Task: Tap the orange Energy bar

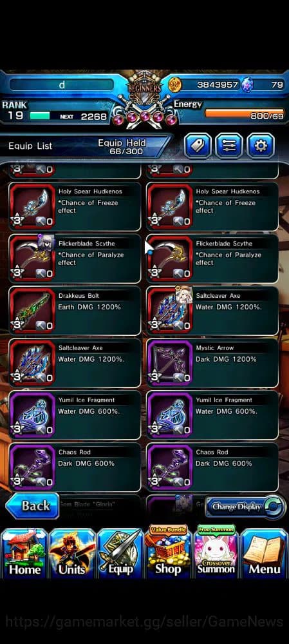Action: pyautogui.click(x=244, y=113)
